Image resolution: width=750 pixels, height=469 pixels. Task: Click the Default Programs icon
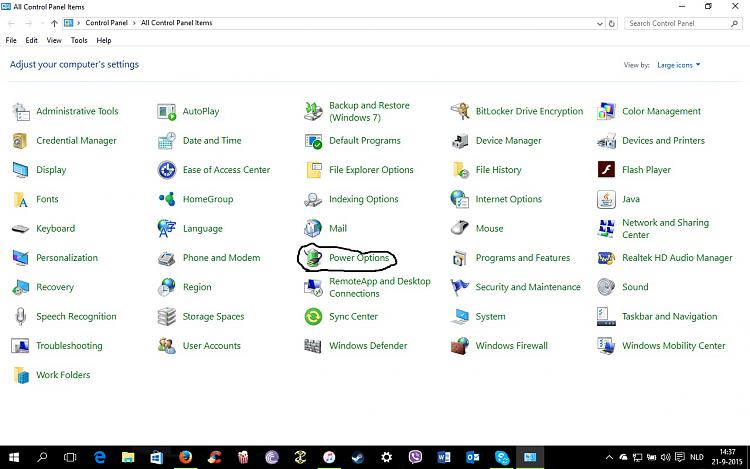(x=313, y=141)
